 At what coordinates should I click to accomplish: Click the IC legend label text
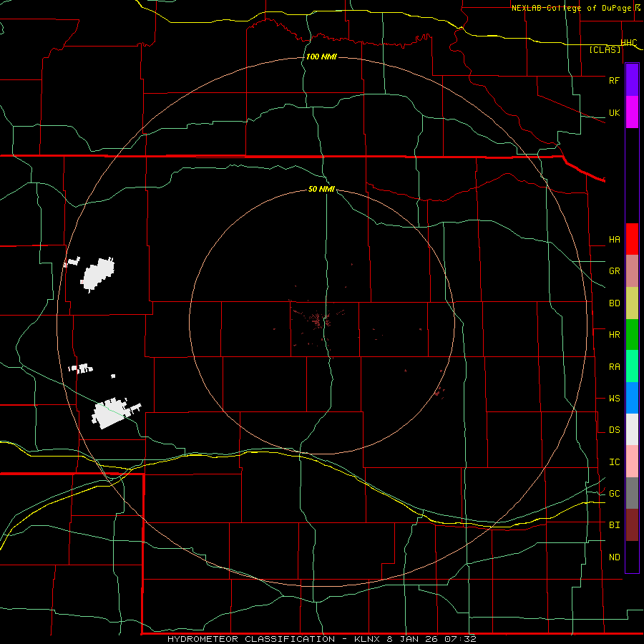coord(614,462)
